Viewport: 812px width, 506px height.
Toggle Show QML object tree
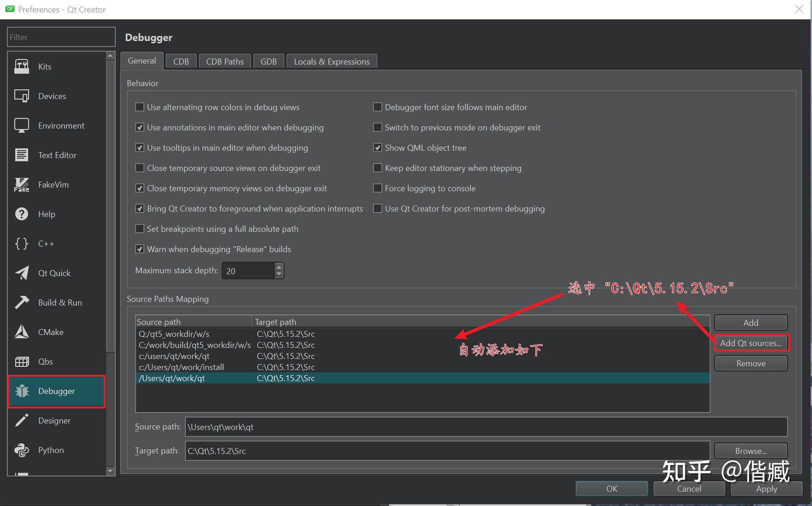[378, 148]
